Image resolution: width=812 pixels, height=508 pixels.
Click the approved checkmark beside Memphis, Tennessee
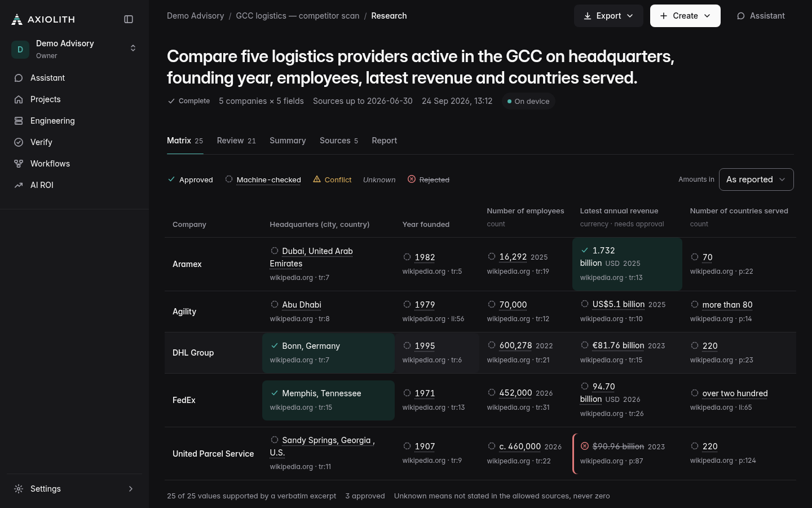(x=275, y=393)
